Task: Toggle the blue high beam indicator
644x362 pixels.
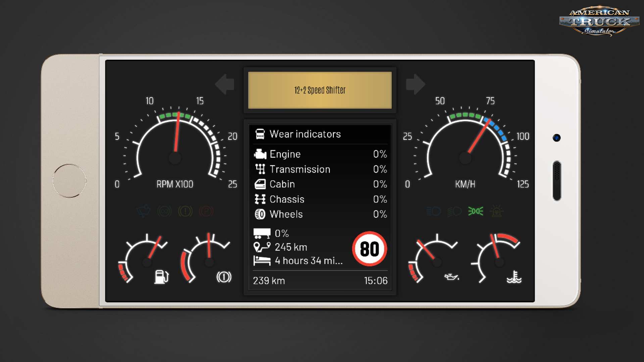Action: coord(434,211)
